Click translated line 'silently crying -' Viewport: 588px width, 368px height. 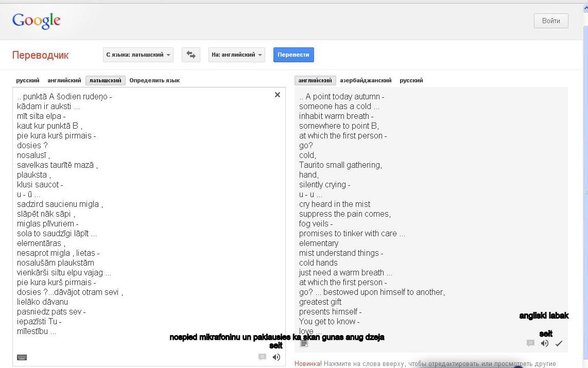click(325, 184)
